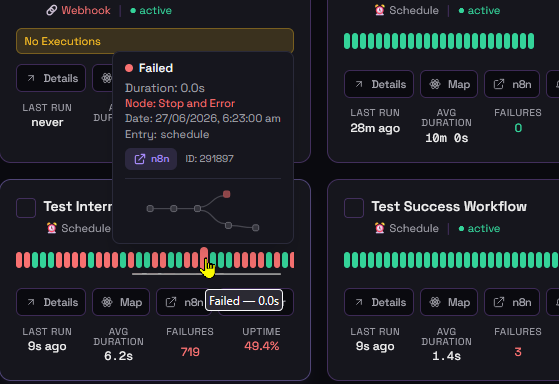The height and width of the screenshot is (384, 559).
Task: Click the Failed heading in the execution popup
Action: pyautogui.click(x=156, y=68)
